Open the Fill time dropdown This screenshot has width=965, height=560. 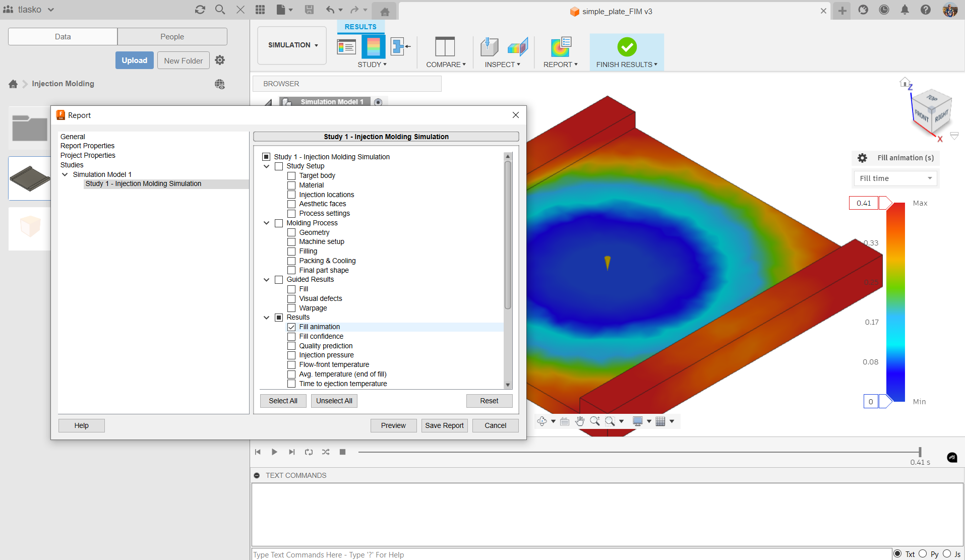click(x=895, y=178)
